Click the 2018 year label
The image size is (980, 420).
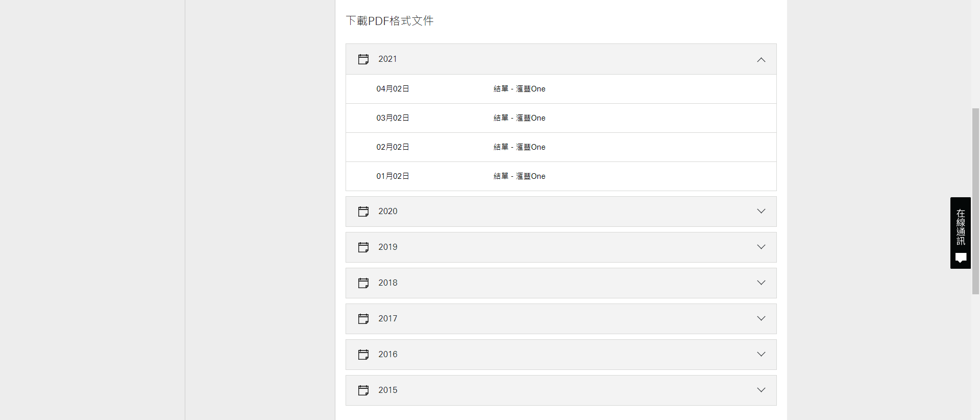(x=387, y=283)
